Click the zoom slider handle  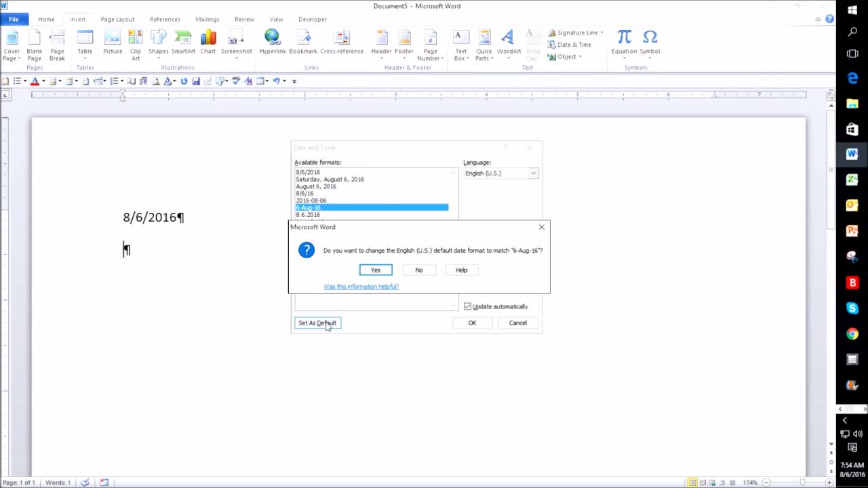pos(802,483)
